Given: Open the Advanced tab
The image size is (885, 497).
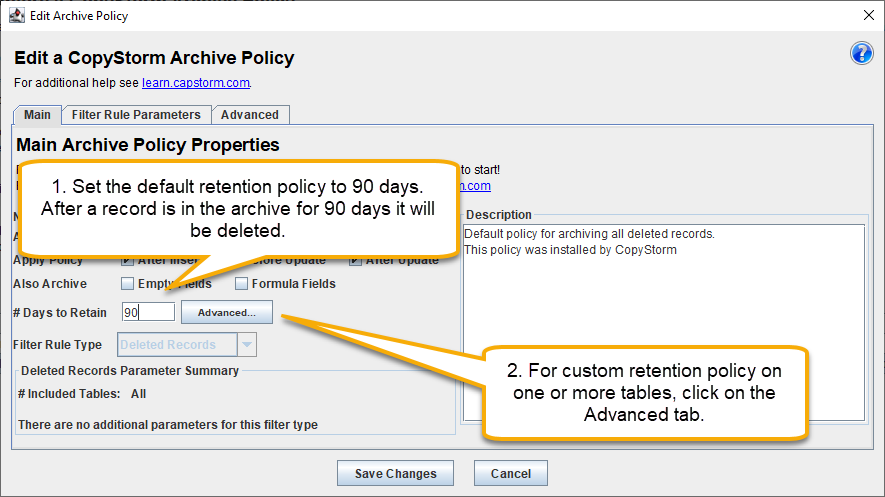Looking at the screenshot, I should [250, 115].
